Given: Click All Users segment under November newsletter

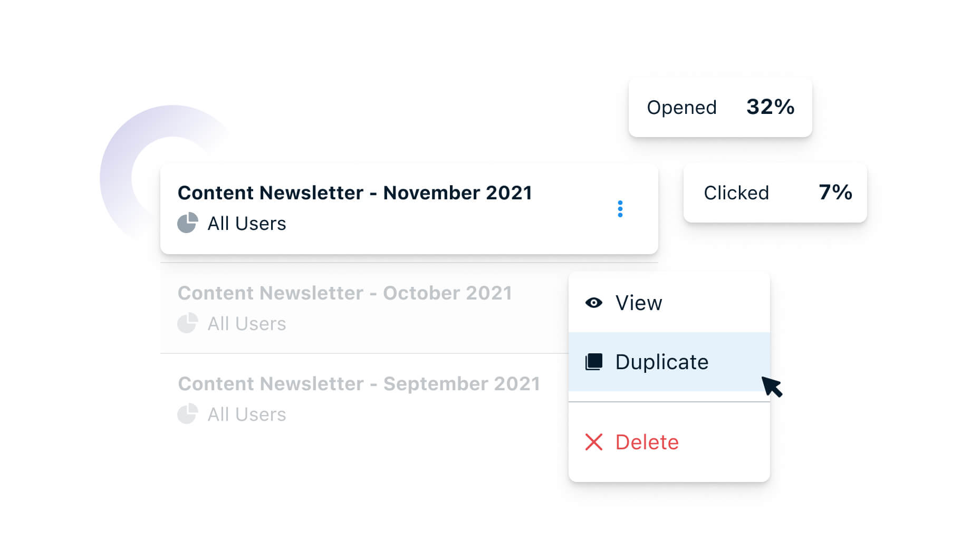Looking at the screenshot, I should pyautogui.click(x=247, y=224).
